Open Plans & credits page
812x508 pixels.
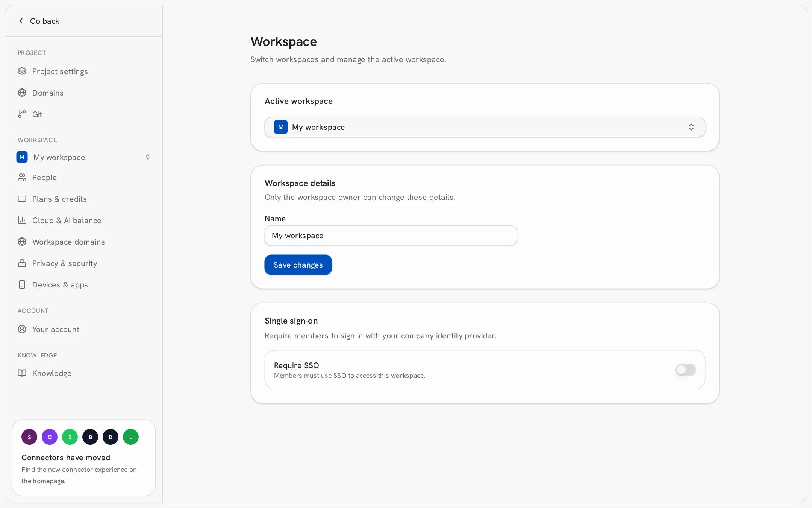pyautogui.click(x=83, y=199)
